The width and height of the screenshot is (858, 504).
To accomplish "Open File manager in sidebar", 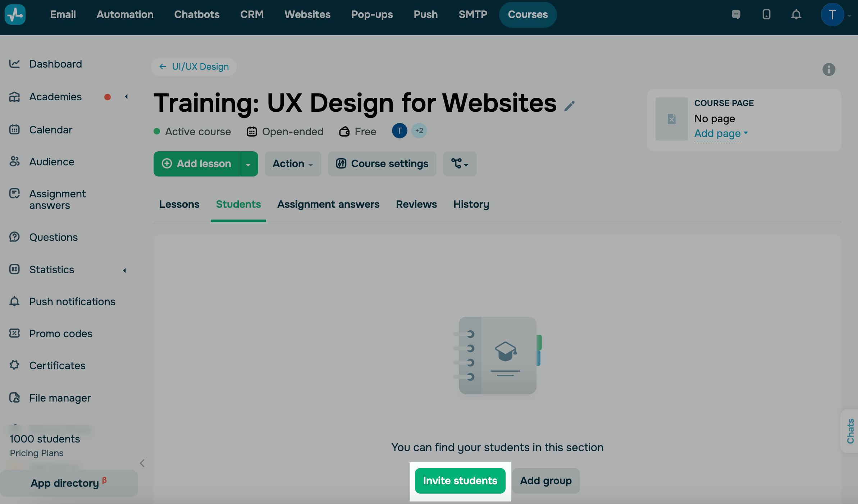I will [x=60, y=398].
